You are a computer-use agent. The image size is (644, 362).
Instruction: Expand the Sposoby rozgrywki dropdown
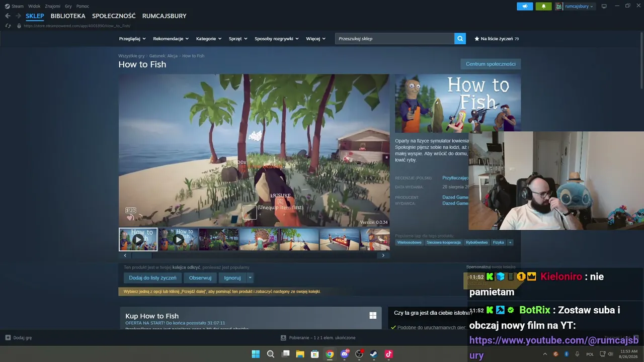click(277, 39)
